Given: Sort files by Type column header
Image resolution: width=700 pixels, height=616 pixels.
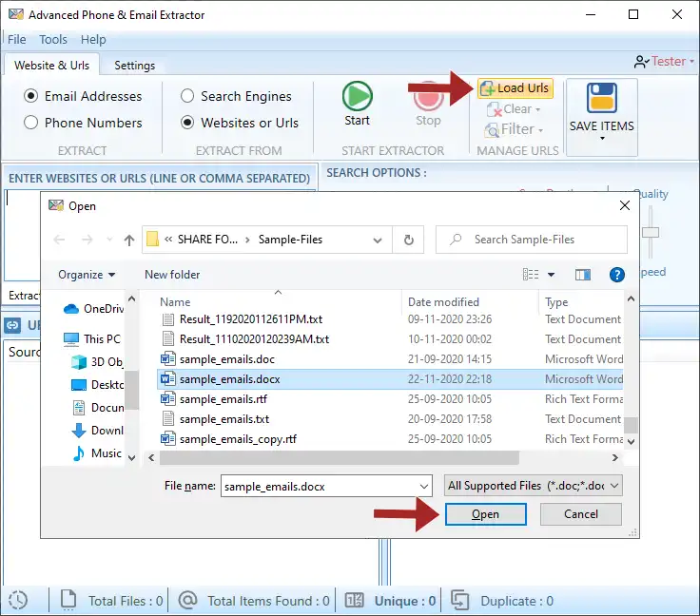Looking at the screenshot, I should [556, 302].
